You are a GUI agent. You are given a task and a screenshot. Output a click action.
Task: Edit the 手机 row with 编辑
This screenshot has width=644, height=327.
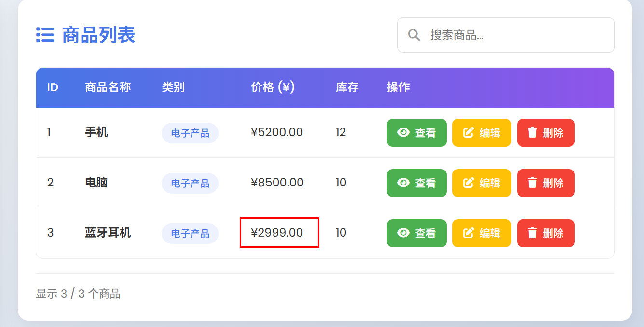[482, 133]
